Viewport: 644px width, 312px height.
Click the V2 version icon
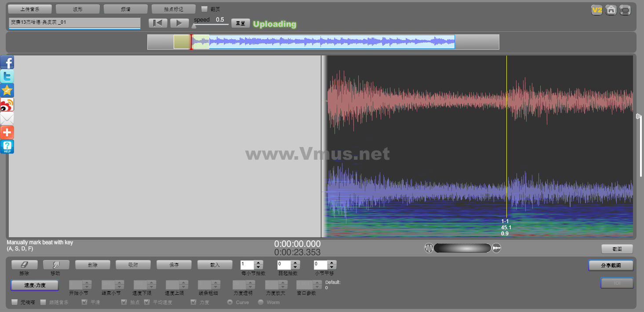pos(597,10)
